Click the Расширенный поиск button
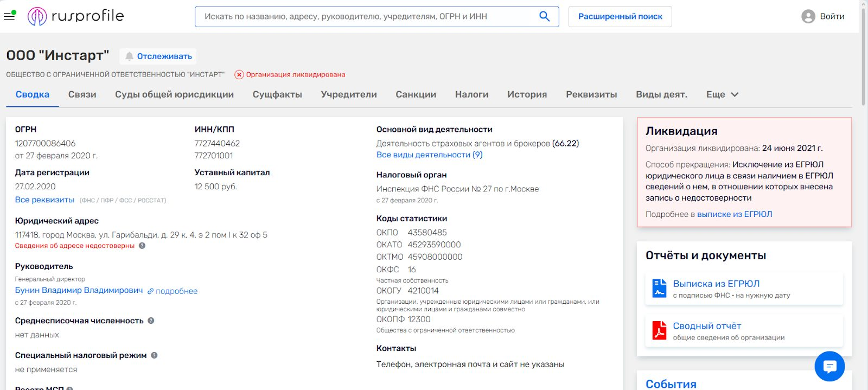This screenshot has width=868, height=390. [620, 16]
